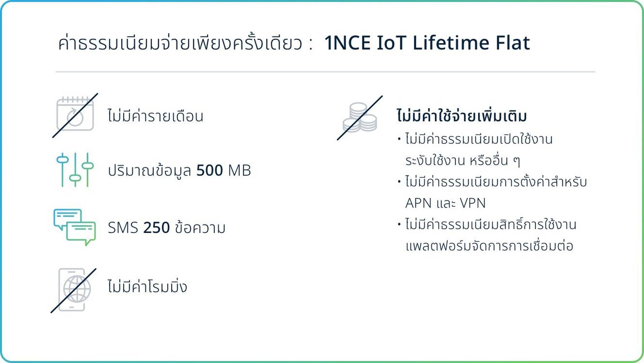Click the แพลตฟอร์มจัดการการเชื่อมต่อ text line
The width and height of the screenshot is (644, 363).
pos(489,245)
